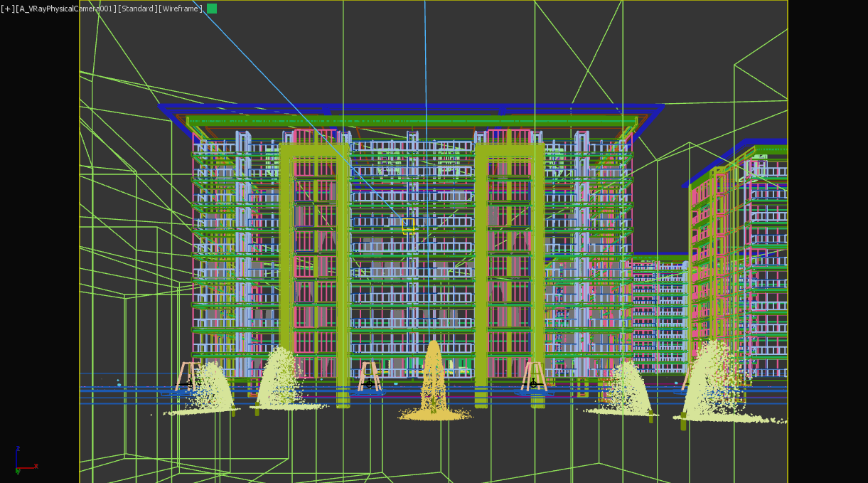Screen dimensions: 868x483
Task: Select the orange central fountain particles
Action: click(x=434, y=388)
